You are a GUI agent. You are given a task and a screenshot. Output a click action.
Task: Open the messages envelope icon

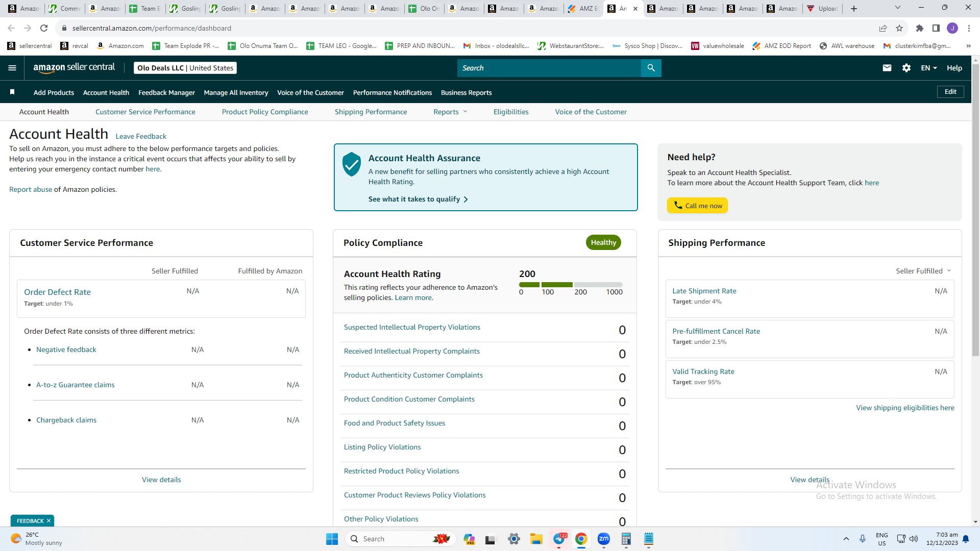[x=887, y=68]
